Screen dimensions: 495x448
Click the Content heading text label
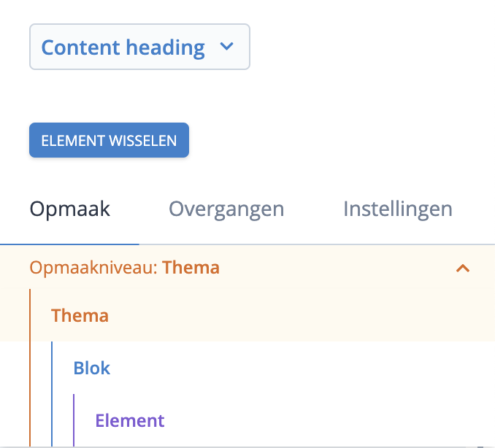pos(123,47)
